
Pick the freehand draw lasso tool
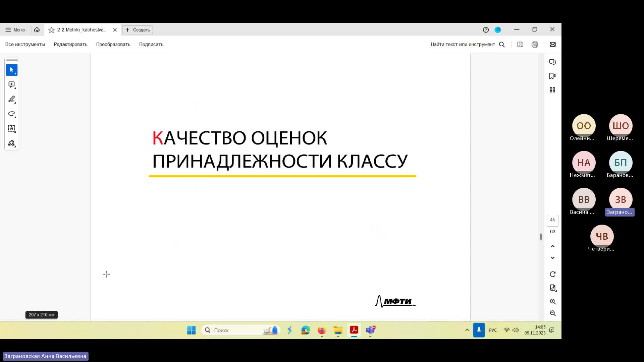[x=12, y=114]
